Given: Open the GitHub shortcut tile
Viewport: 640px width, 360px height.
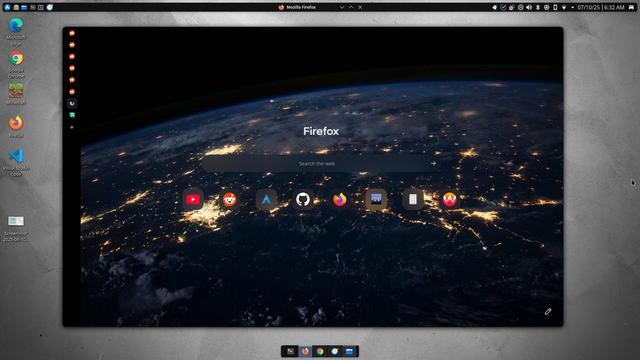Looking at the screenshot, I should pyautogui.click(x=303, y=200).
